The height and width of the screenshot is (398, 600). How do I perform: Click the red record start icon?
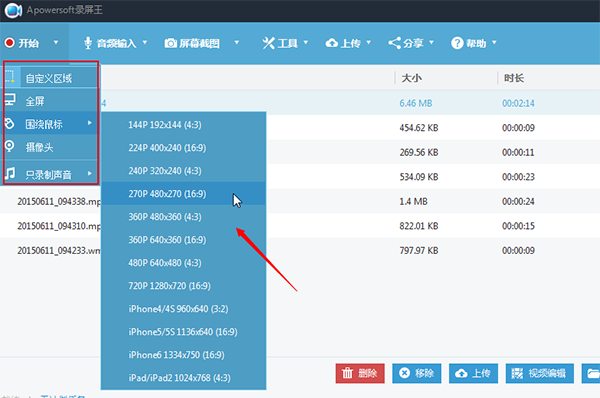point(9,43)
